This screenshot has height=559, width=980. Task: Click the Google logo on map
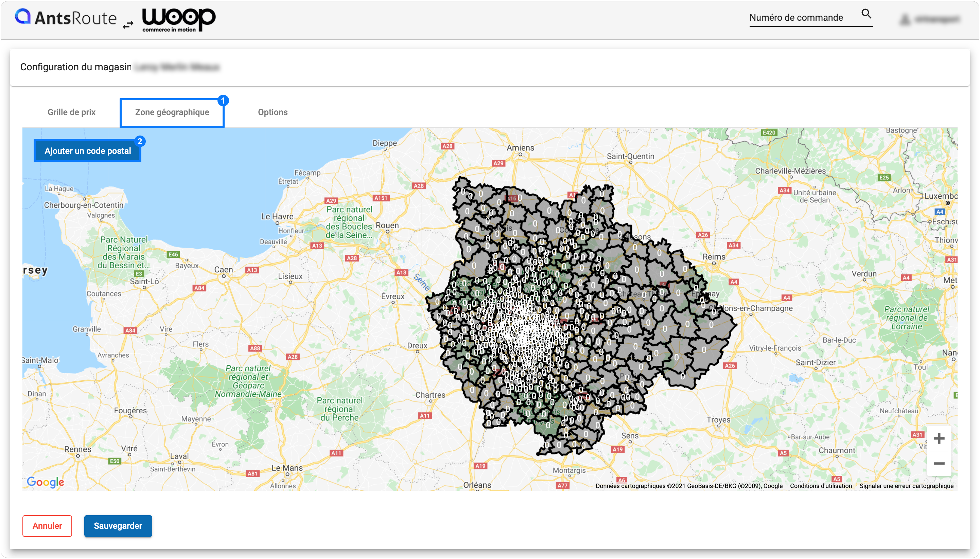click(45, 482)
